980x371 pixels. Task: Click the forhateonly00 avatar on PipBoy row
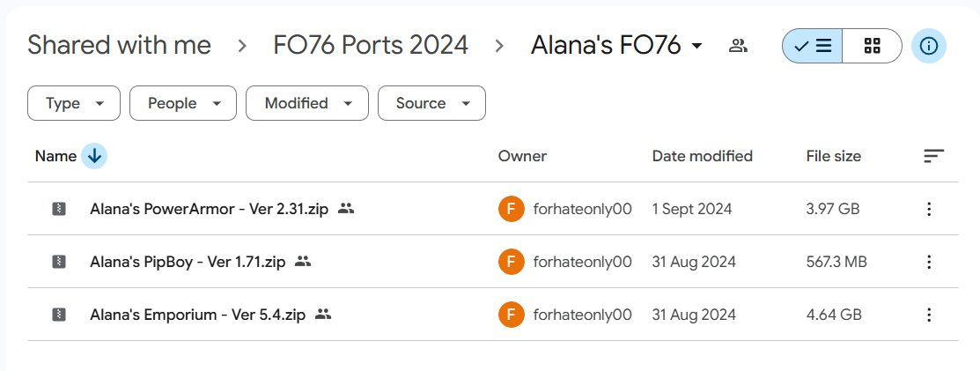point(510,262)
